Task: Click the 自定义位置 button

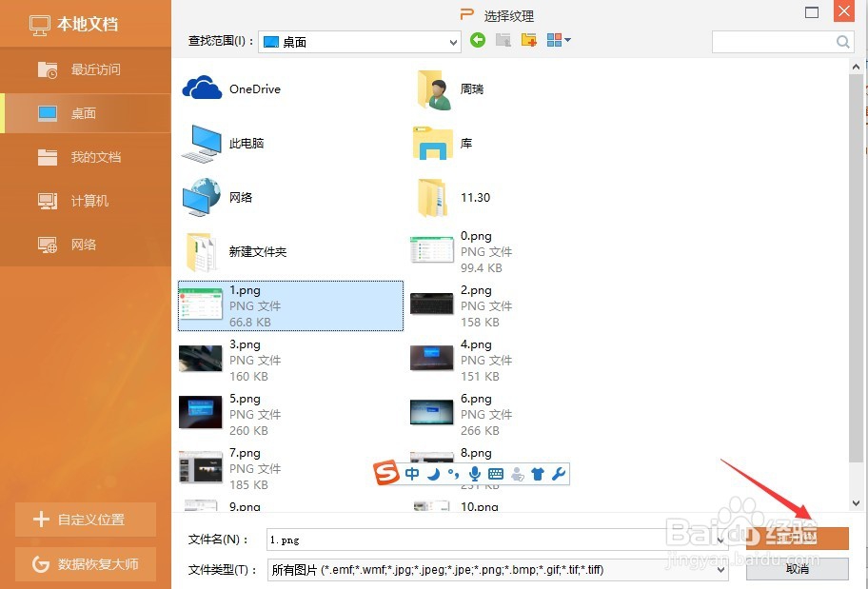Action: (x=86, y=520)
